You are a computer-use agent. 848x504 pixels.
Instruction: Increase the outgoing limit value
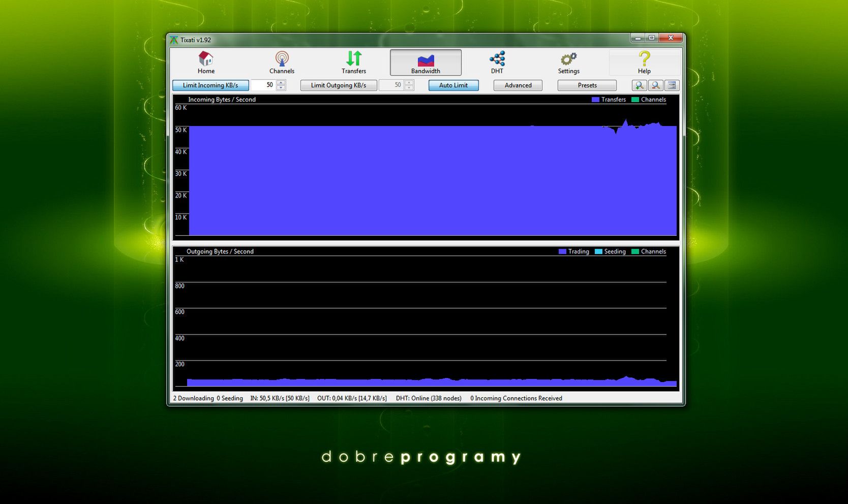(x=409, y=82)
